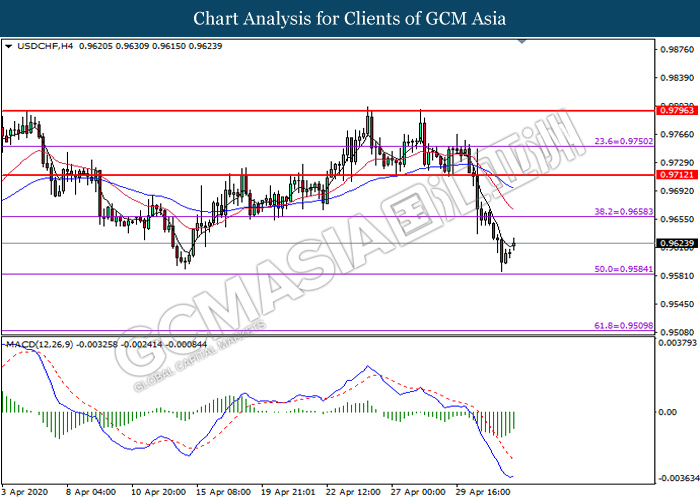700x500 pixels.
Task: Click the small triangle beside USDCHF,H4
Action: click(x=9, y=46)
